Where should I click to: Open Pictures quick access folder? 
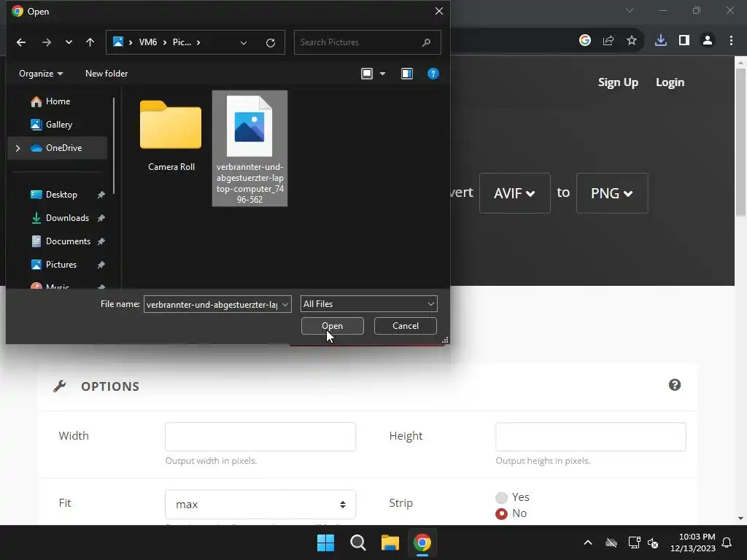(61, 264)
